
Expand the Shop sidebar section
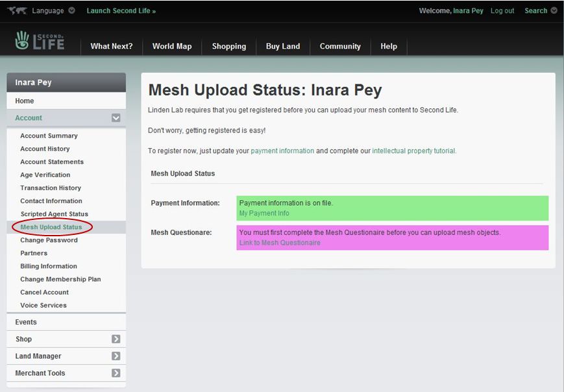coord(116,339)
